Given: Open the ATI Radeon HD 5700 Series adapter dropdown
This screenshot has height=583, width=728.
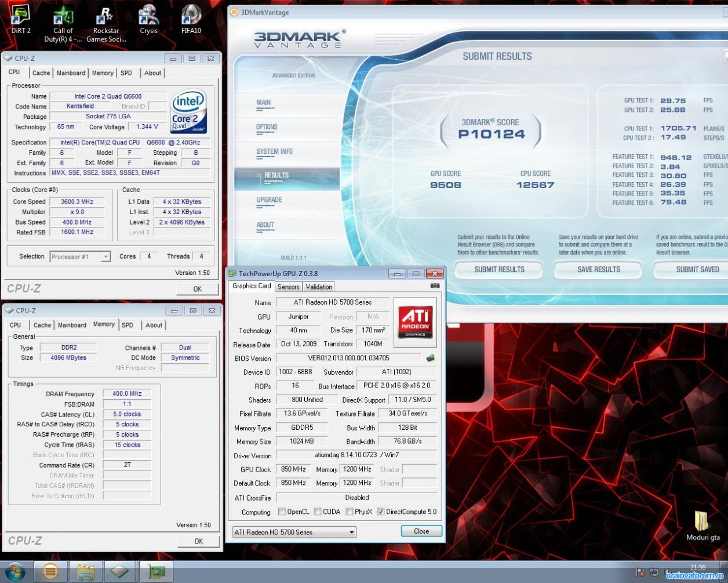Looking at the screenshot, I should [294, 532].
